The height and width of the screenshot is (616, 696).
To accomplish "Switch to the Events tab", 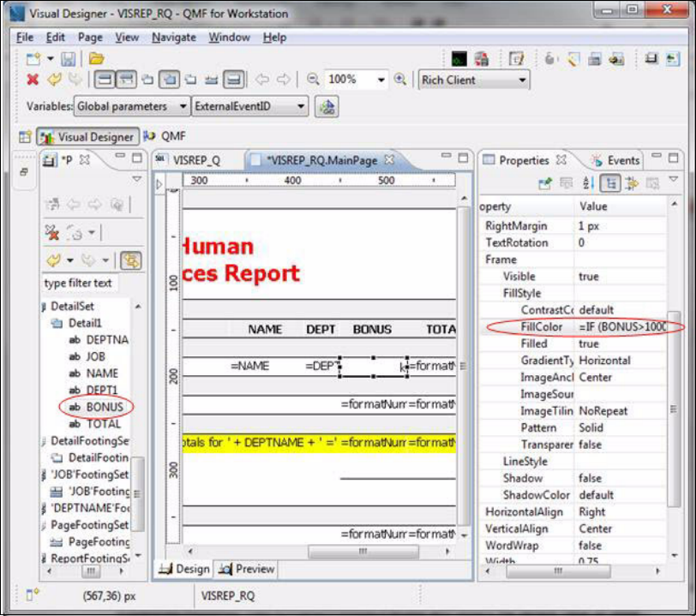I will pos(616,160).
